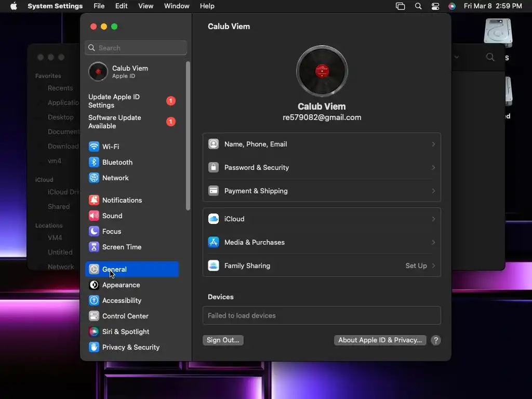Click the Payment & Shipping card icon
The width and height of the screenshot is (532, 399).
(214, 191)
